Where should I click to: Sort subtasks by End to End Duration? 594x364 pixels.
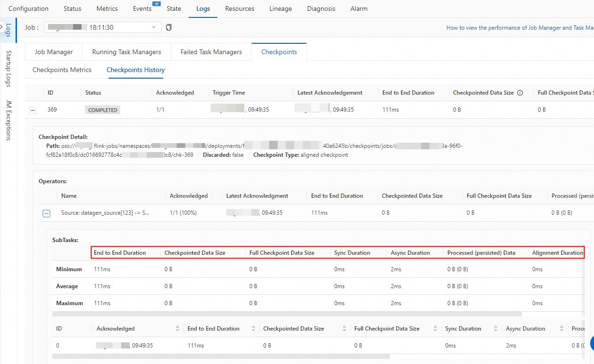pos(253,329)
